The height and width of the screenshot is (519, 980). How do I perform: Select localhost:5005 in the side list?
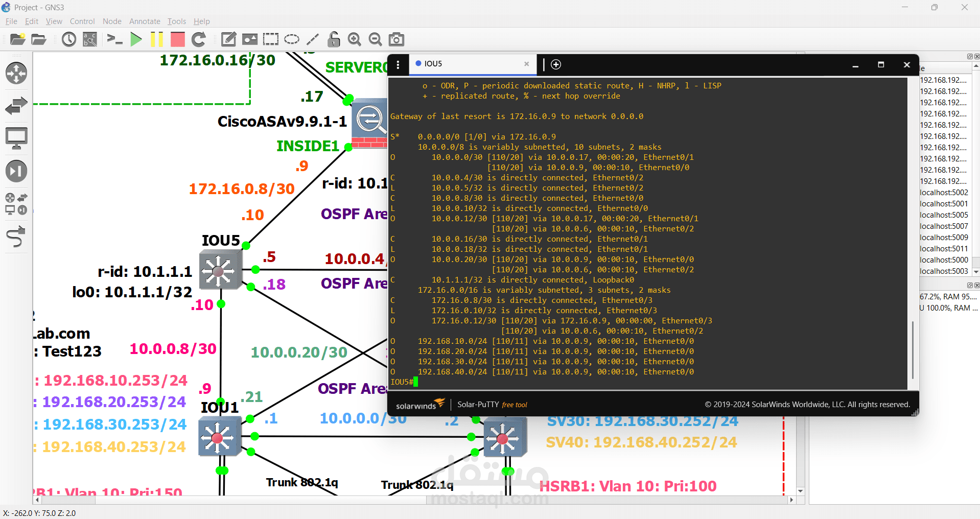[944, 215]
